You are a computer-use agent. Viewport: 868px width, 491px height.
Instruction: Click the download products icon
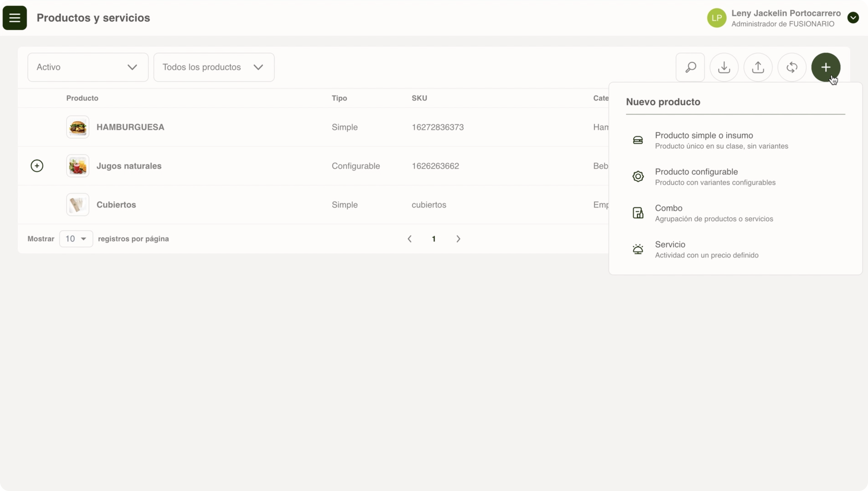pos(724,67)
